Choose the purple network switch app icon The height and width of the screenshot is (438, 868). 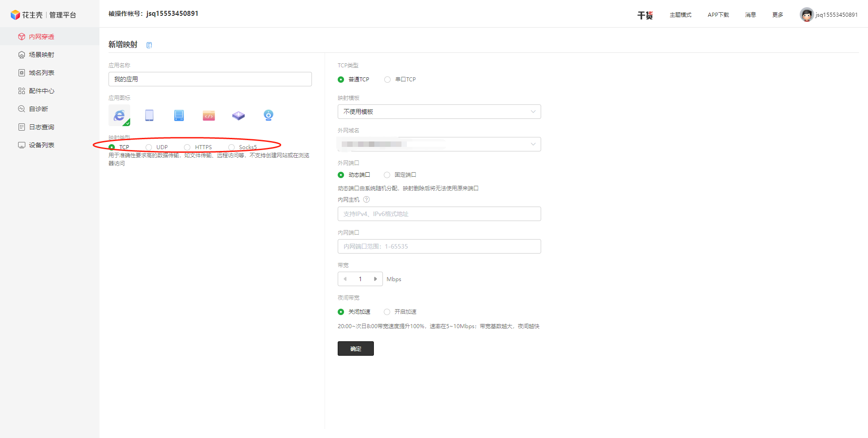238,116
